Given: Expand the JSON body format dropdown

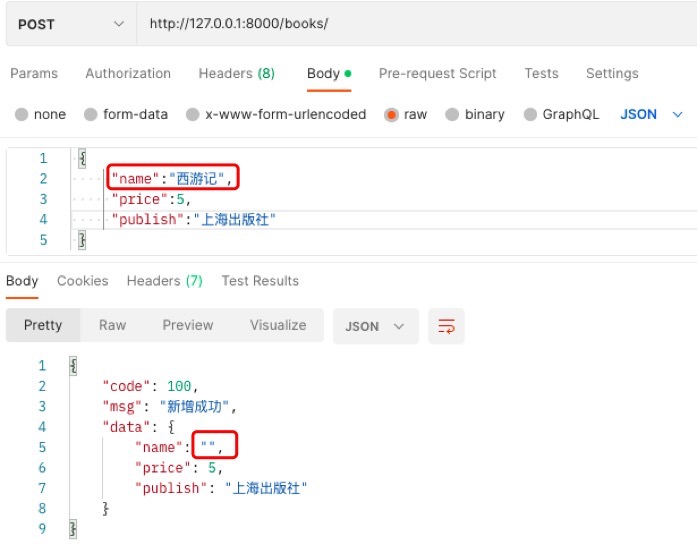Looking at the screenshot, I should click(651, 114).
